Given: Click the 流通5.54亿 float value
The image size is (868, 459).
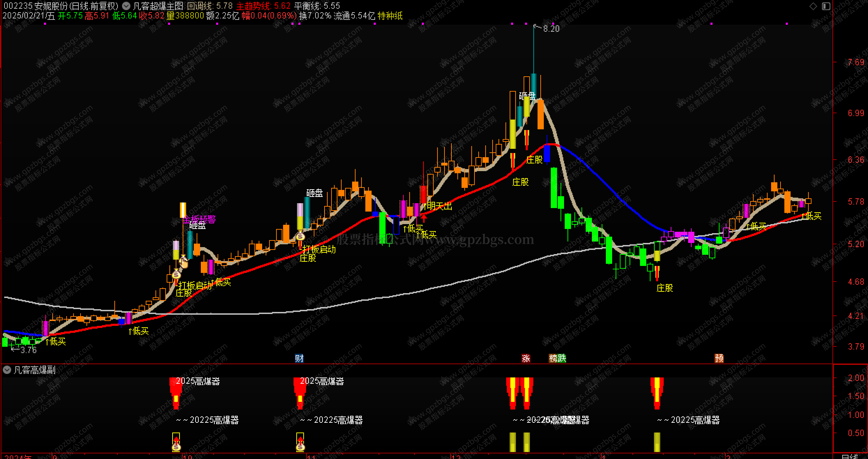Looking at the screenshot, I should pos(354,16).
